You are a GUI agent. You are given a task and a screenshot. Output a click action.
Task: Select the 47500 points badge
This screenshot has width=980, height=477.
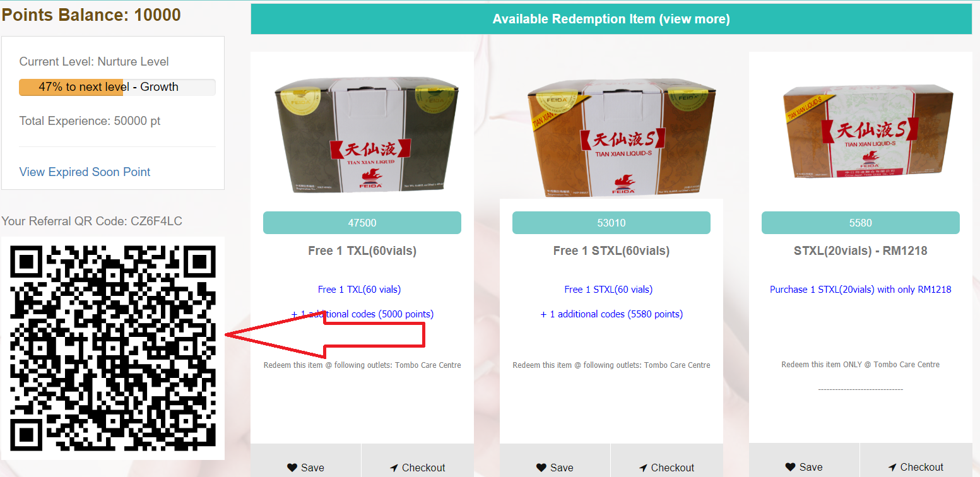(x=362, y=223)
